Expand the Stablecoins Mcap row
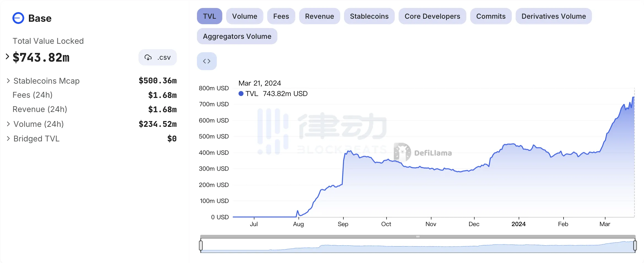Screen dimensions: 644x263 (x=8, y=81)
